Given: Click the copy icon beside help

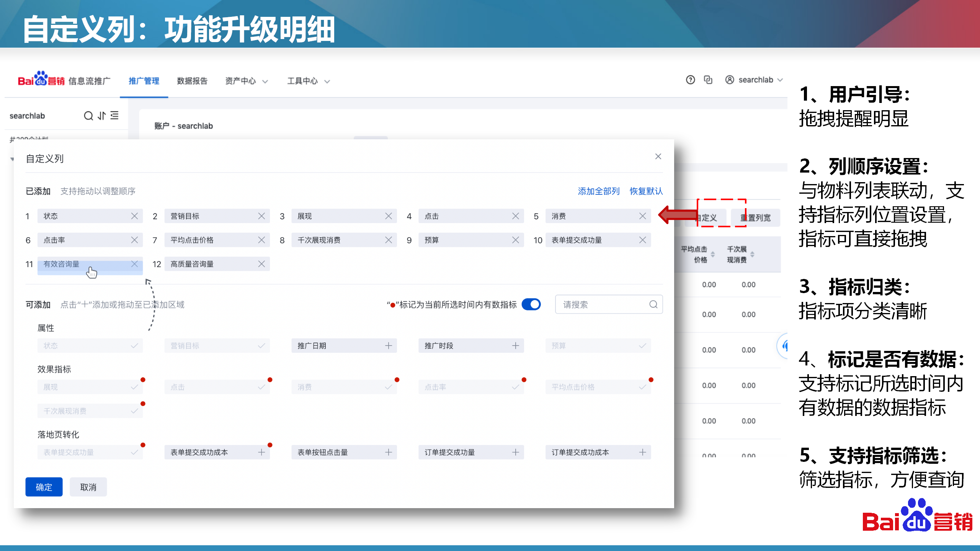Looking at the screenshot, I should tap(708, 80).
